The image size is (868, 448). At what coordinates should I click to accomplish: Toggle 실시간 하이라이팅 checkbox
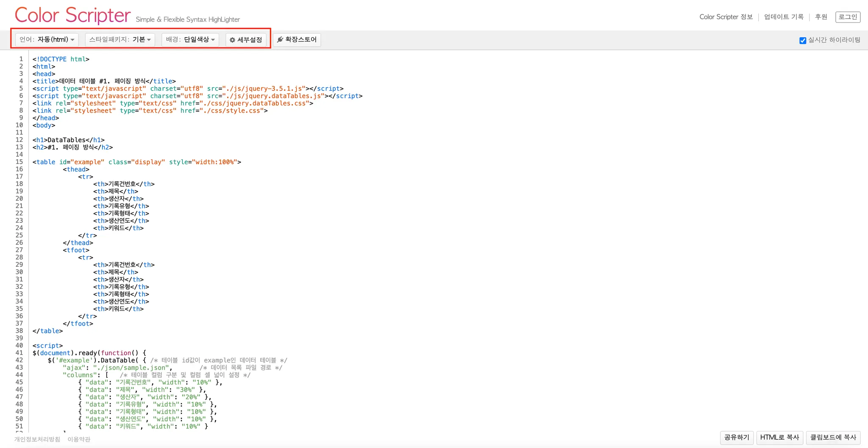tap(803, 41)
